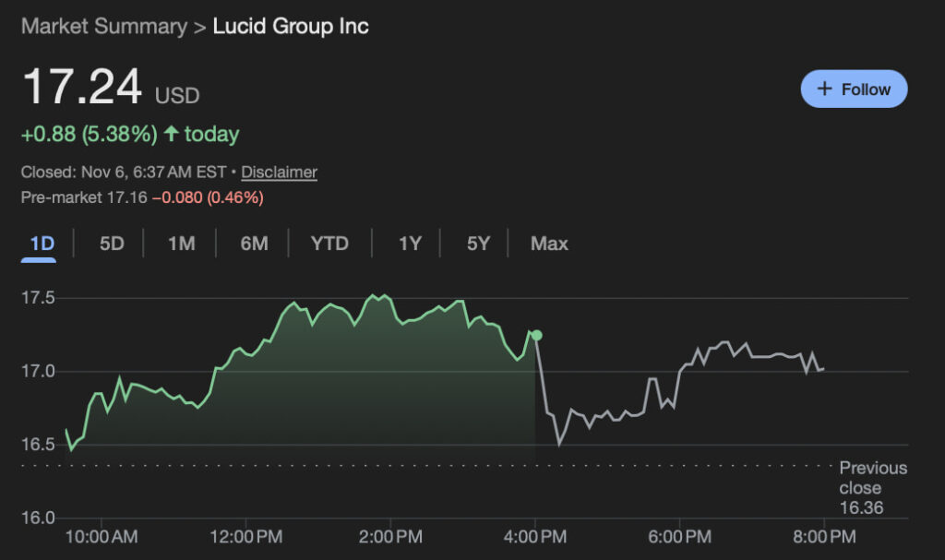Image resolution: width=945 pixels, height=560 pixels.
Task: Show the 1M chart view
Action: click(181, 244)
